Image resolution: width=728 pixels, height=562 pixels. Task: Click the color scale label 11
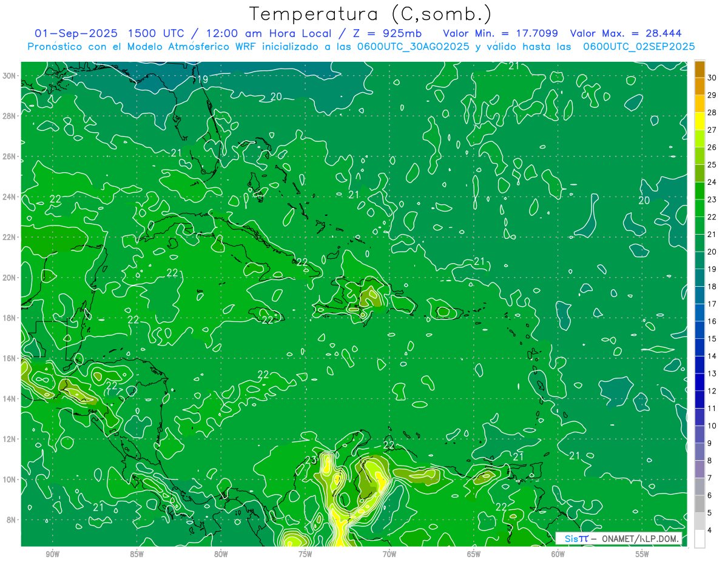tap(712, 408)
